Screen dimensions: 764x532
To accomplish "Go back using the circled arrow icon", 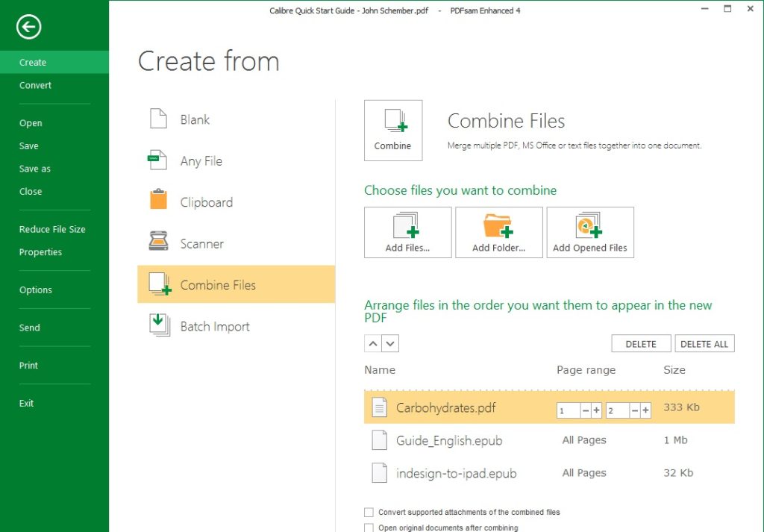I will [28, 26].
